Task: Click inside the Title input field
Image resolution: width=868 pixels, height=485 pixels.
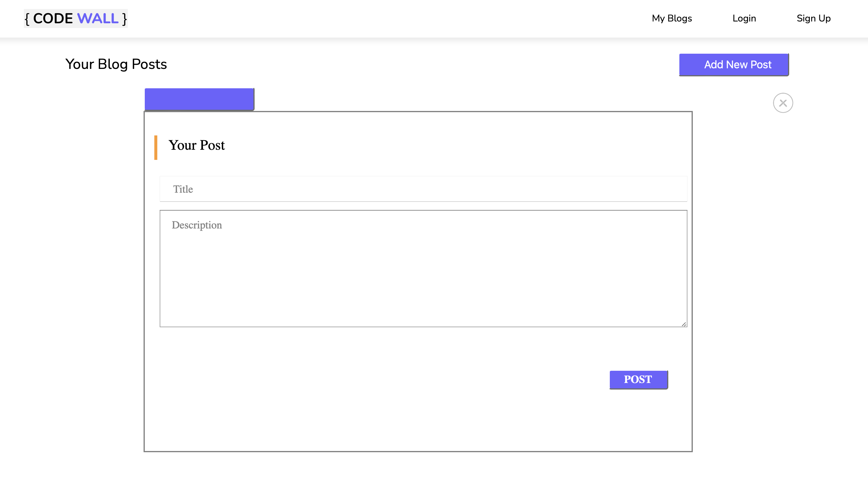Action: [x=423, y=189]
